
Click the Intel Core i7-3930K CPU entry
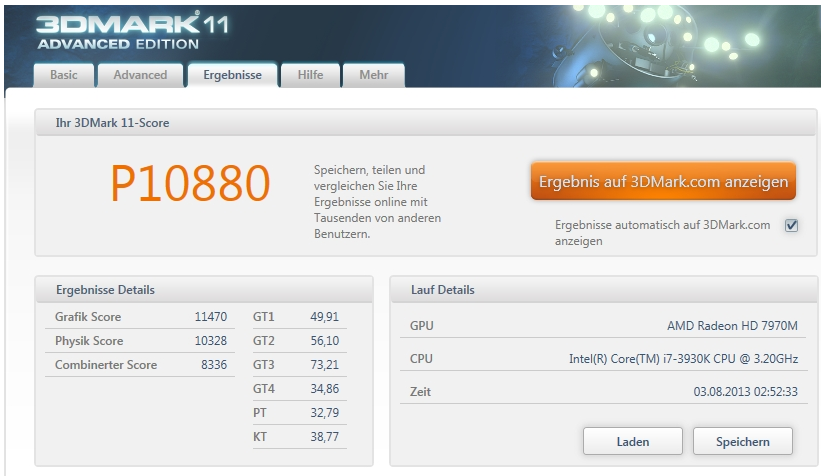pyautogui.click(x=683, y=359)
